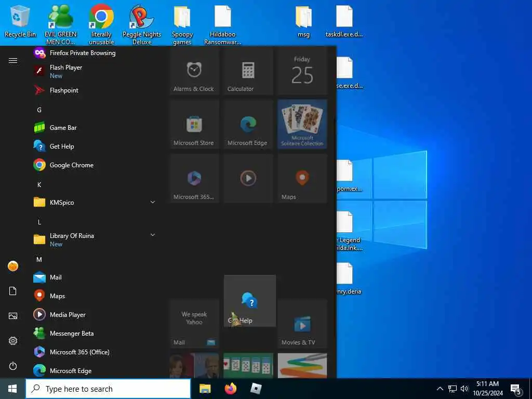Open Microsoft 365 (Office) in app list
This screenshot has height=399, width=532.
click(x=94, y=352)
